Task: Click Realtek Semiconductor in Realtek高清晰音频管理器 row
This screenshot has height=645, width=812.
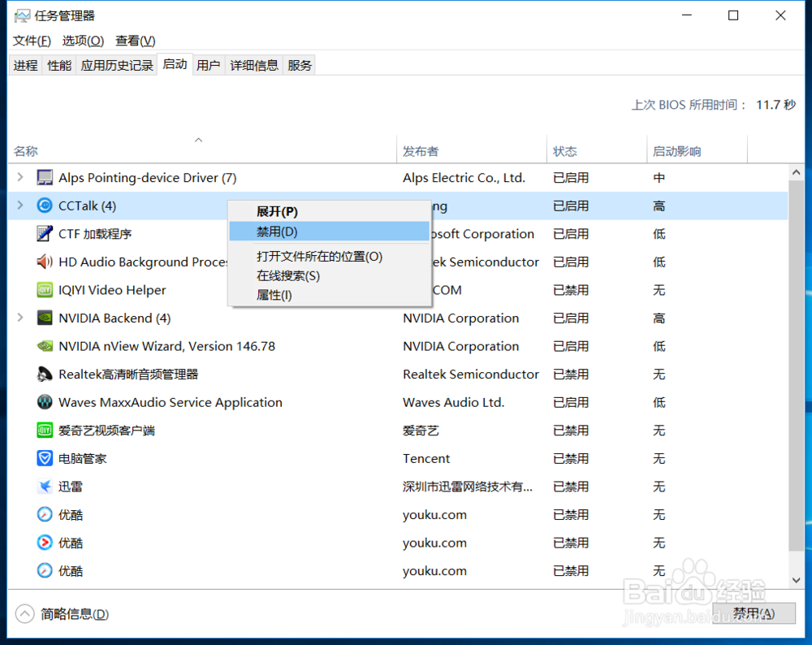Action: 471,374
